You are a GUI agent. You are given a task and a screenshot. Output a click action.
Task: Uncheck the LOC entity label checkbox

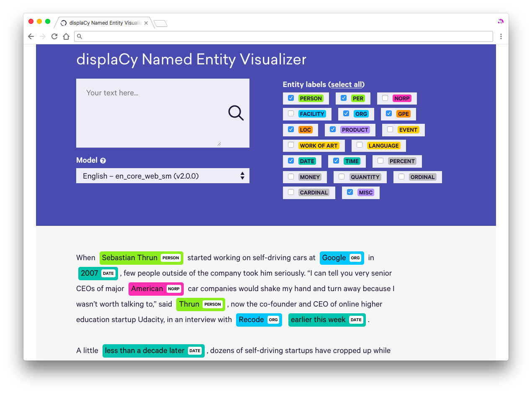click(291, 129)
